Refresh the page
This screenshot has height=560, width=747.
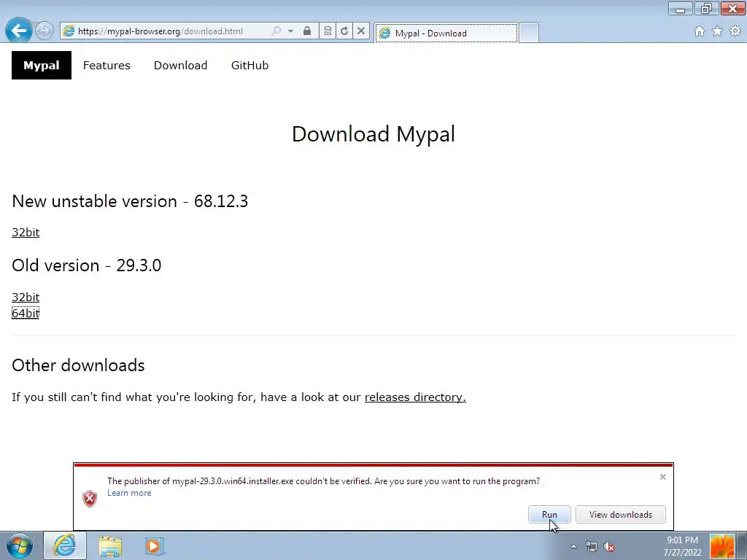[344, 31]
